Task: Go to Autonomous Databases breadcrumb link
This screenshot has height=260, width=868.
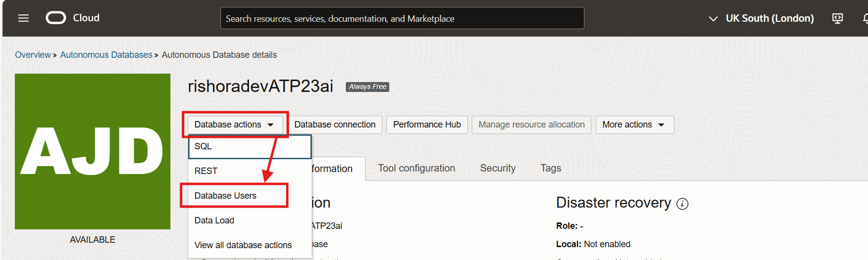Action: pos(106,55)
